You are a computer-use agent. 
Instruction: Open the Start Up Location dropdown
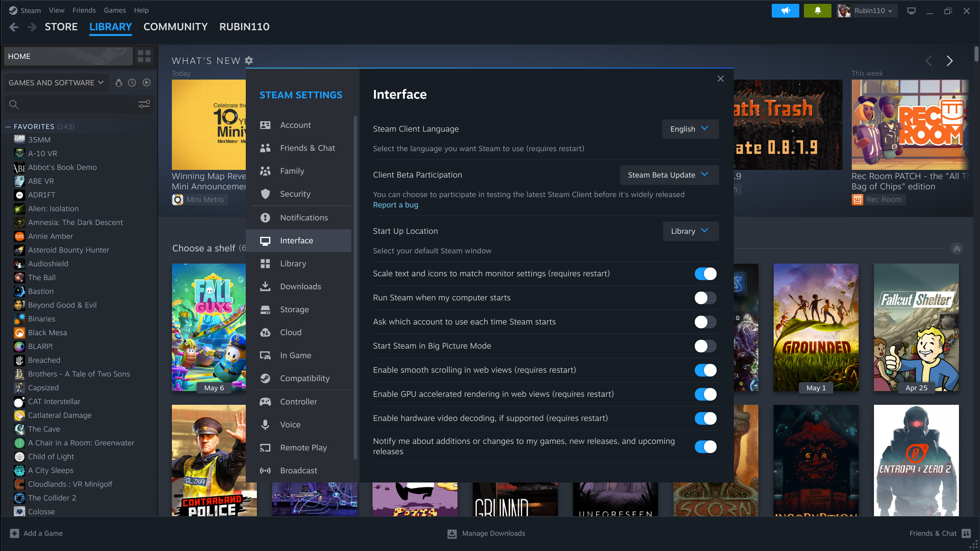click(x=691, y=231)
